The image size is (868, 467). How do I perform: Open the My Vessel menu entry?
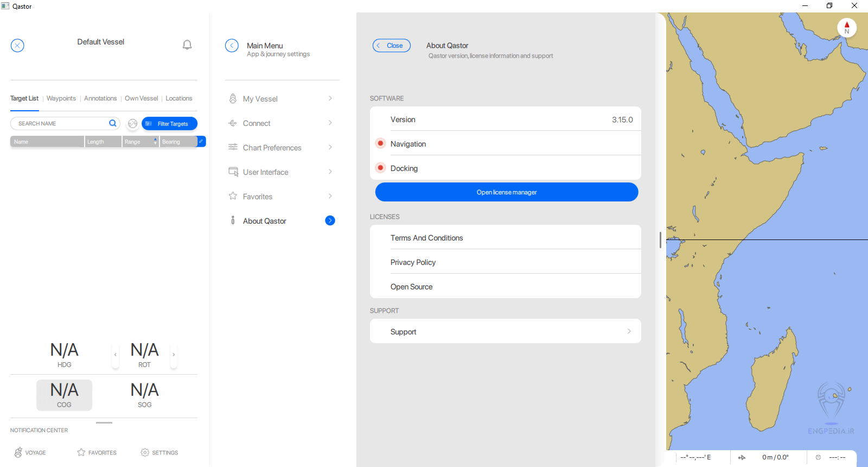pos(282,98)
